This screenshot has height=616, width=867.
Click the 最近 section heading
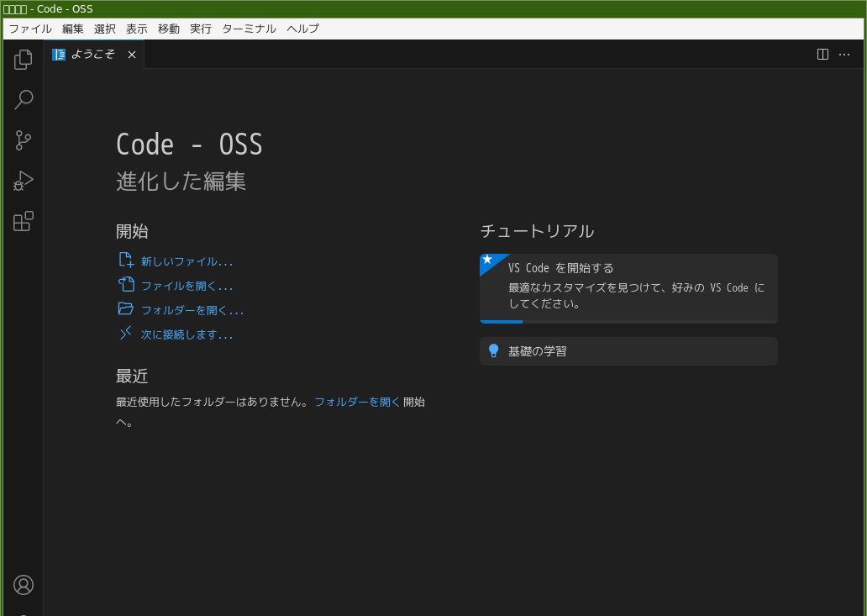coord(132,376)
